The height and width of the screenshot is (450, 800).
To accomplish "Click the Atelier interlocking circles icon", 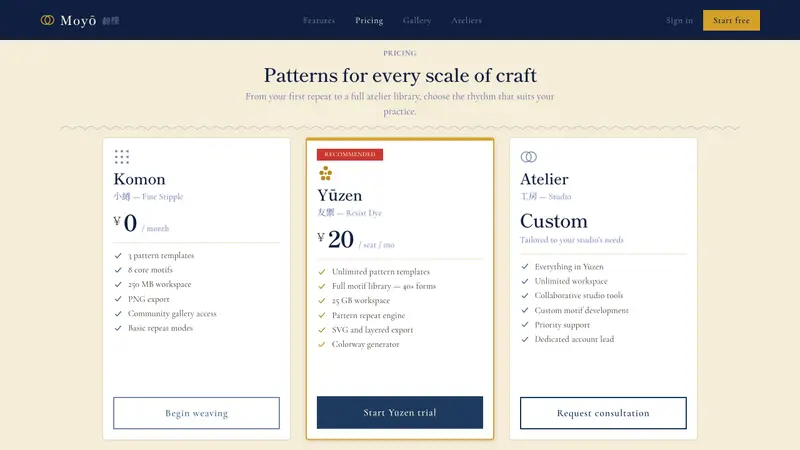I will click(529, 157).
